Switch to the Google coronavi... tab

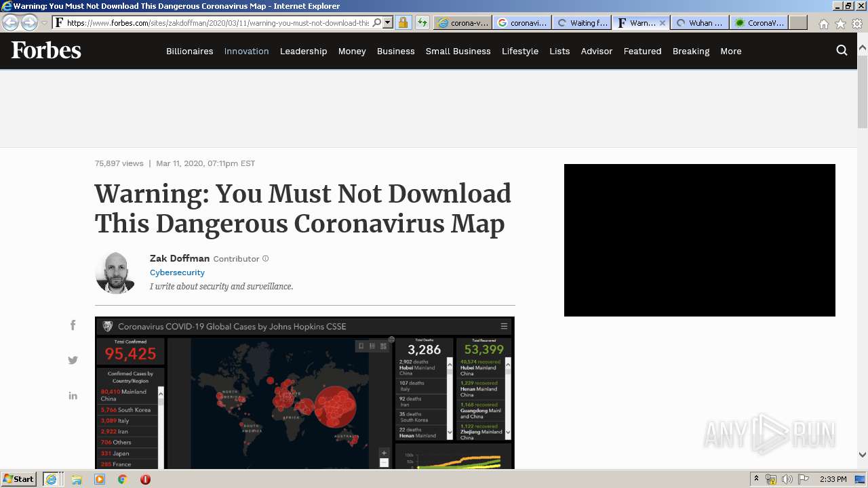(522, 22)
